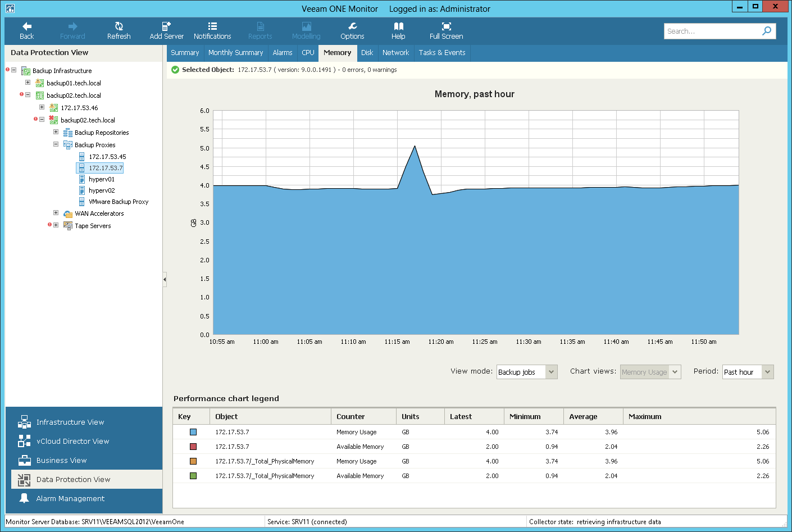The image size is (792, 532).
Task: Expand the backup01.tech.local node
Action: [x=28, y=83]
